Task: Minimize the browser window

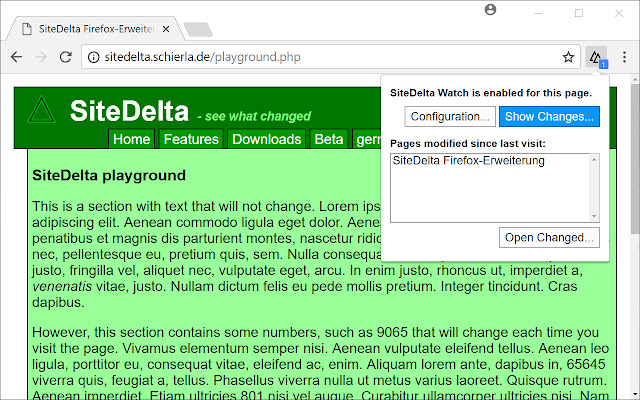Action: coord(538,13)
